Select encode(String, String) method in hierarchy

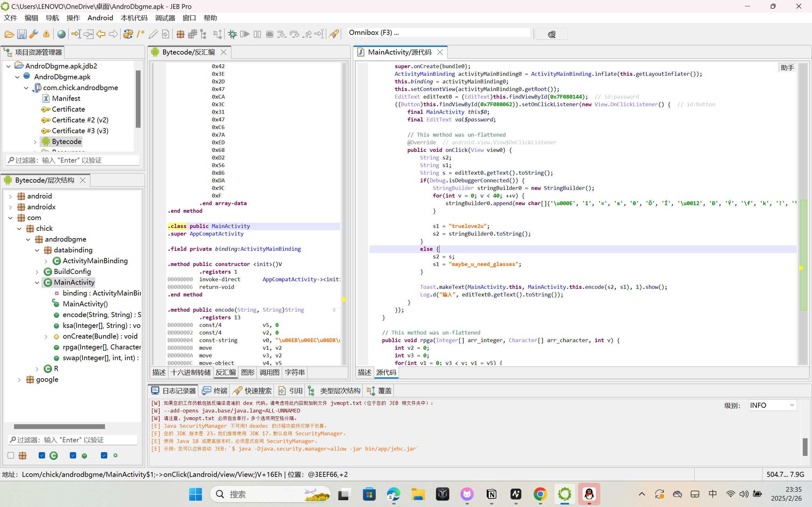pos(101,315)
